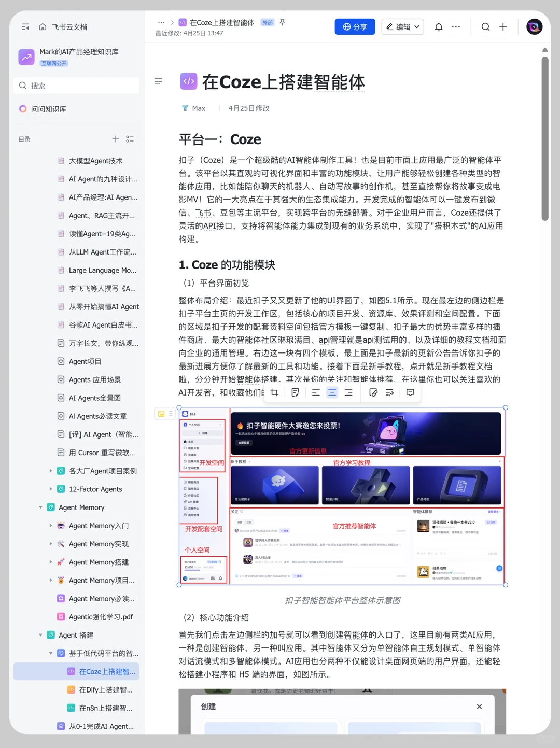This screenshot has height=748, width=560.
Task: Open 大模型Agent技术 page
Action: [96, 161]
